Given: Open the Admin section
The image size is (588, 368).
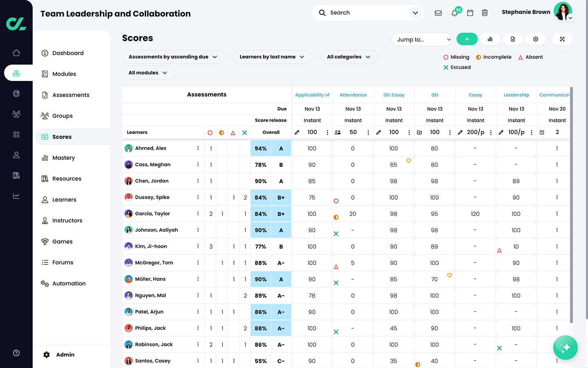Looking at the screenshot, I should [59, 355].
